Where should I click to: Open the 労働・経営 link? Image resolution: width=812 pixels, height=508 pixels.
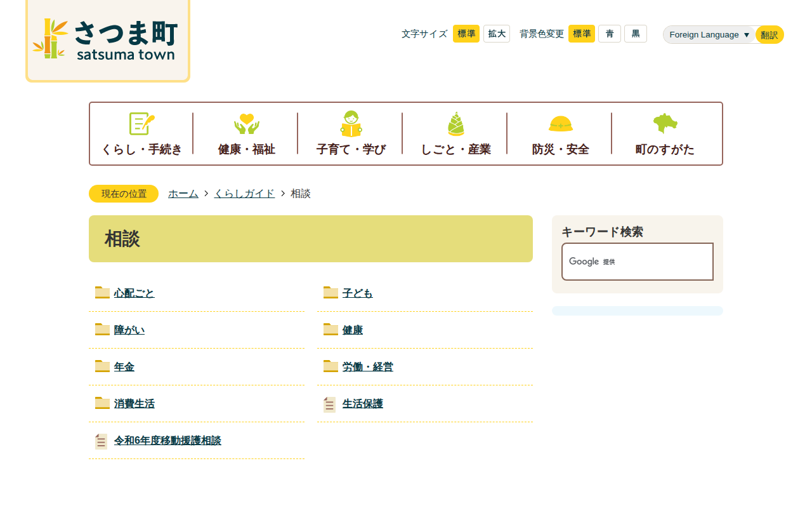368,366
